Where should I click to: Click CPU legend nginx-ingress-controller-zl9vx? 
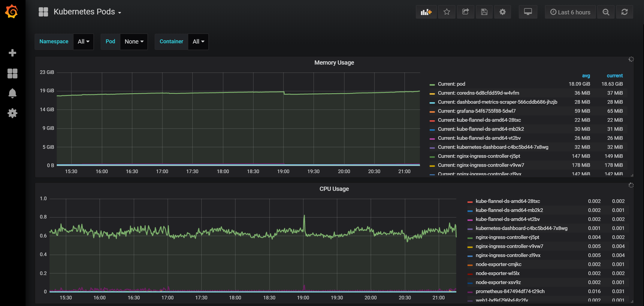click(508, 255)
